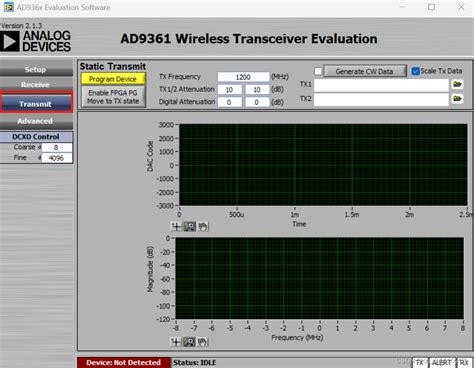Browse for TX1 data file folder icon

457,84
